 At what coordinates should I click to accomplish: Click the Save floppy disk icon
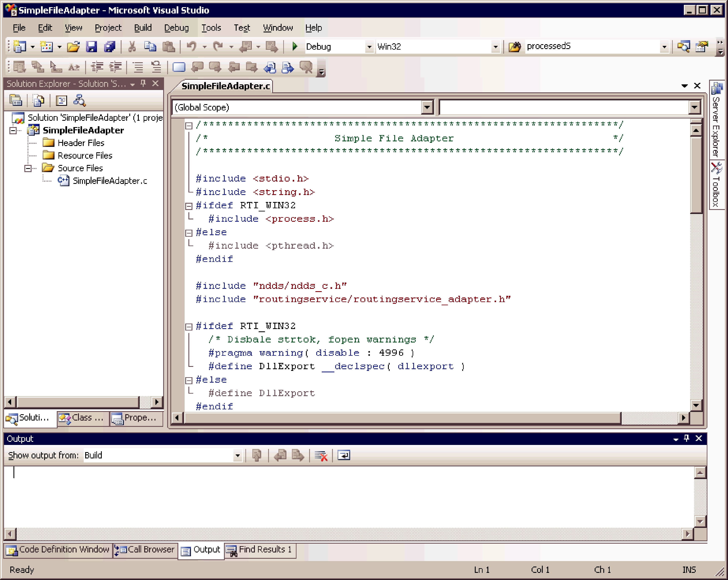91,47
